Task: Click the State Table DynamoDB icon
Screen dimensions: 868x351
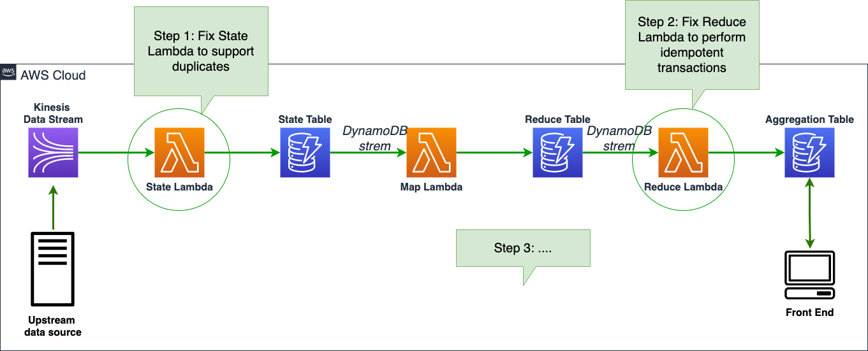Action: (x=305, y=152)
